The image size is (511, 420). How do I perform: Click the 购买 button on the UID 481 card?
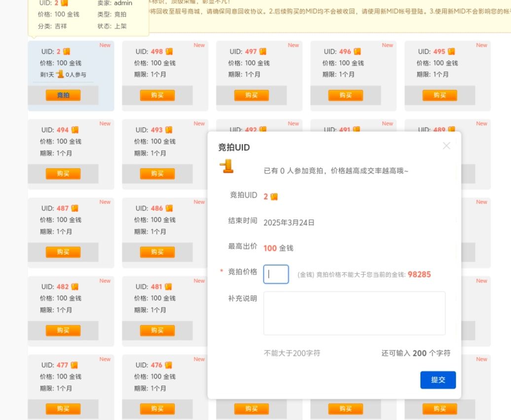(x=157, y=330)
